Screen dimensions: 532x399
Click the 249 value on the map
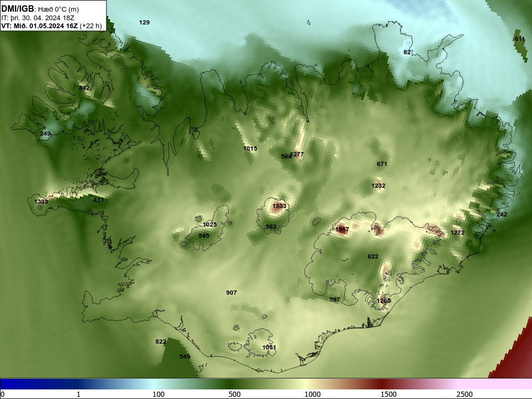tap(45, 134)
